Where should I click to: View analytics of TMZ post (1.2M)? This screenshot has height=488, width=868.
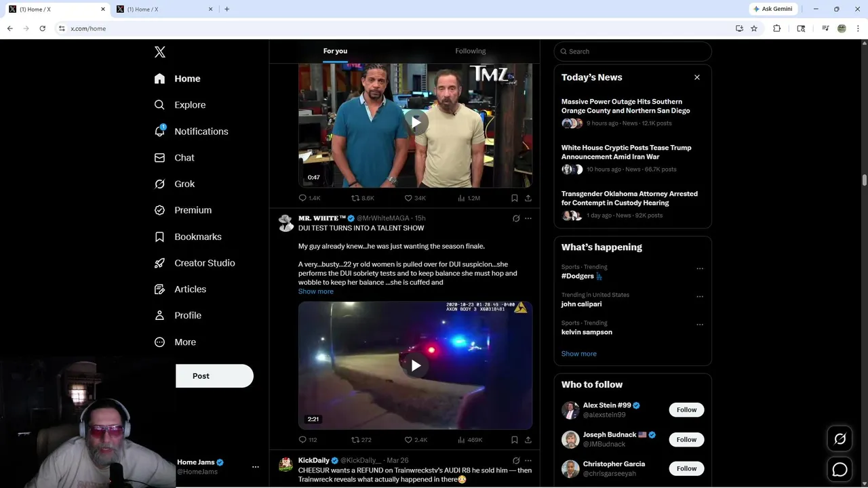pos(469,198)
